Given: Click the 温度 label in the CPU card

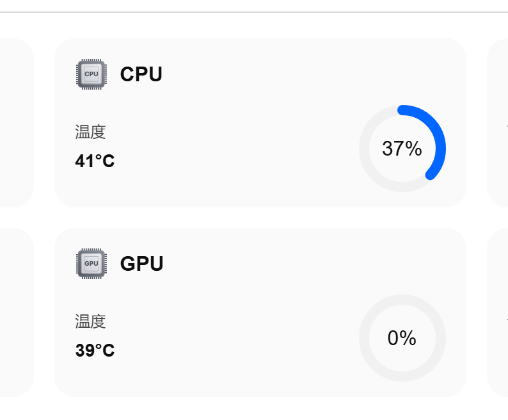Looking at the screenshot, I should coord(90,132).
